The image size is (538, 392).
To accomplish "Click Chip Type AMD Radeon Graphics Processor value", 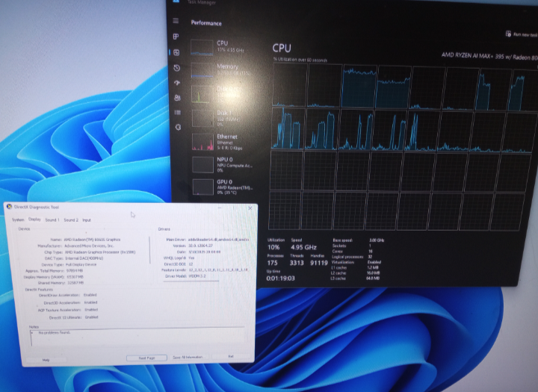I will (x=100, y=252).
